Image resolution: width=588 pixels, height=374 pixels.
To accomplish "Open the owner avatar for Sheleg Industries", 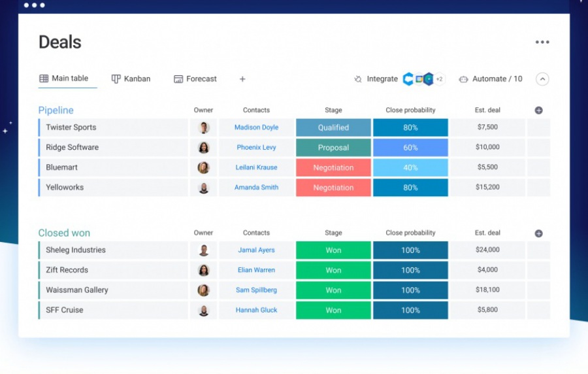I will 204,250.
